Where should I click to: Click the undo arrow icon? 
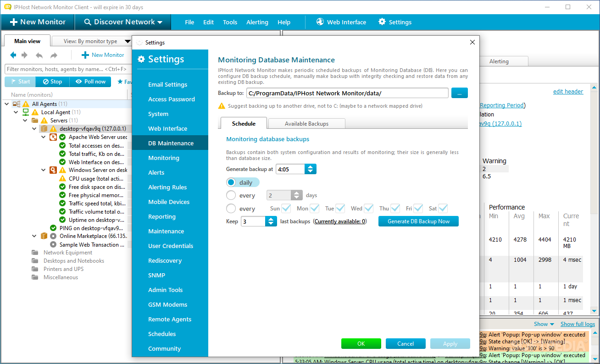coord(39,55)
